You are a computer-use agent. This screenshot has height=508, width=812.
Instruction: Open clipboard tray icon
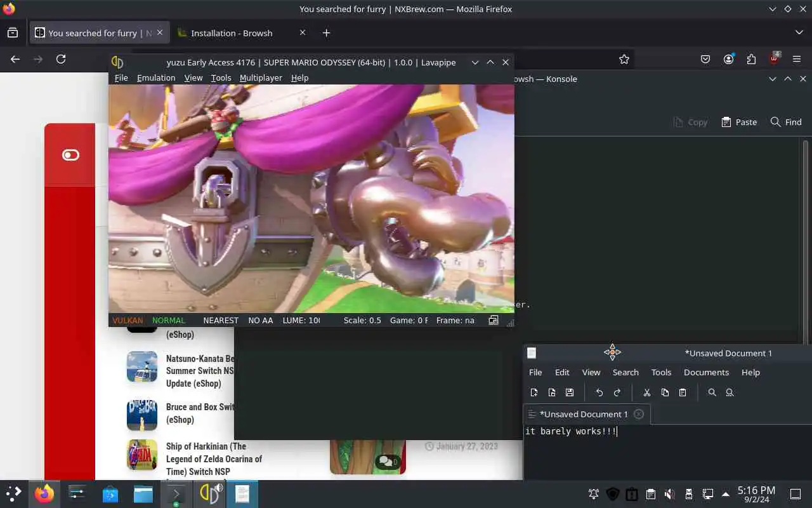click(650, 494)
